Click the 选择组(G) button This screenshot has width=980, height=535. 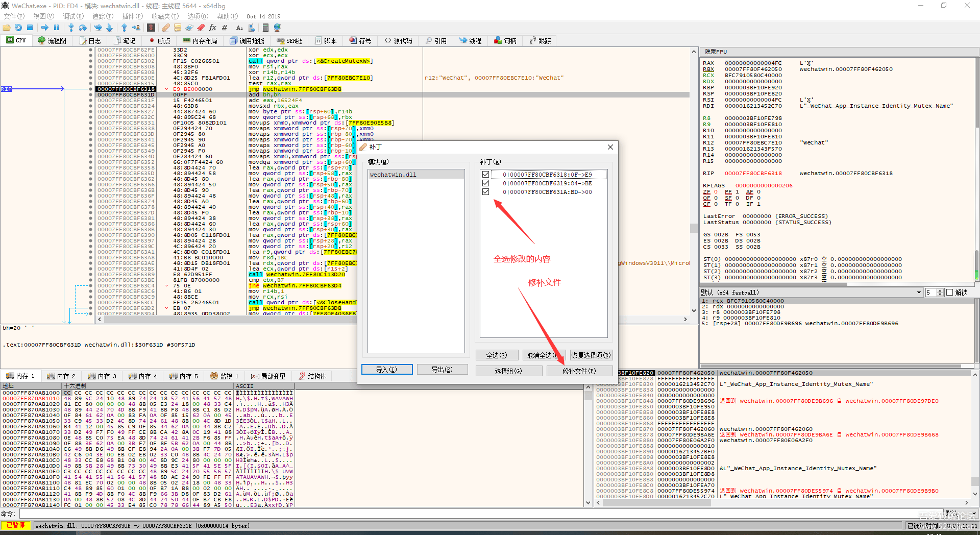click(x=508, y=371)
